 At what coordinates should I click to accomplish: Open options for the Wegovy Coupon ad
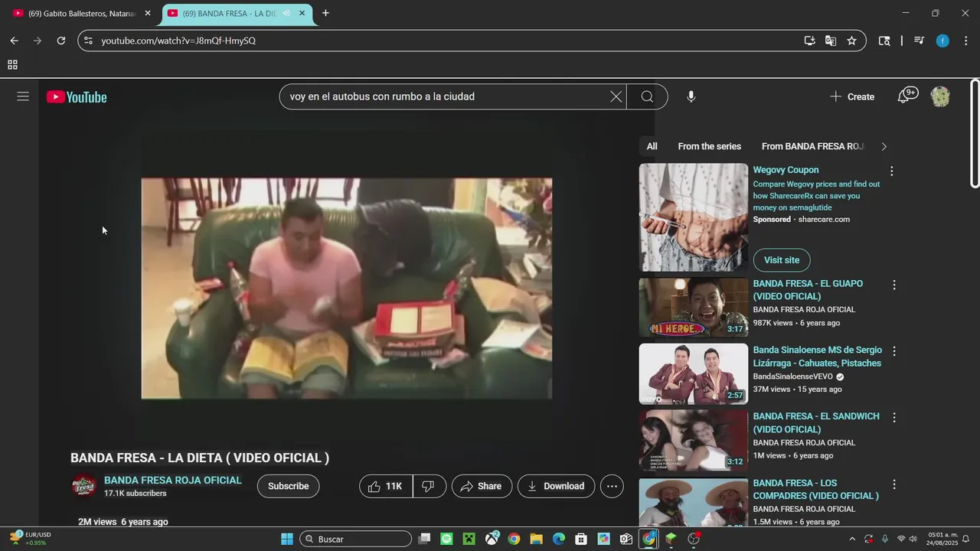891,171
